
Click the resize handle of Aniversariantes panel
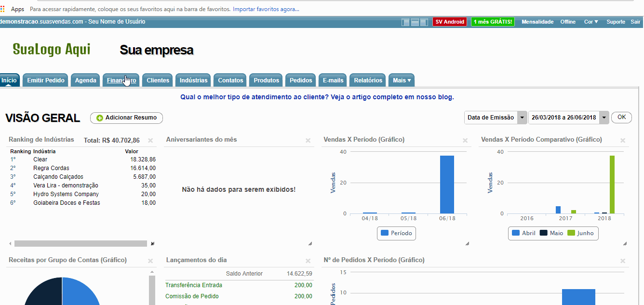(310, 244)
